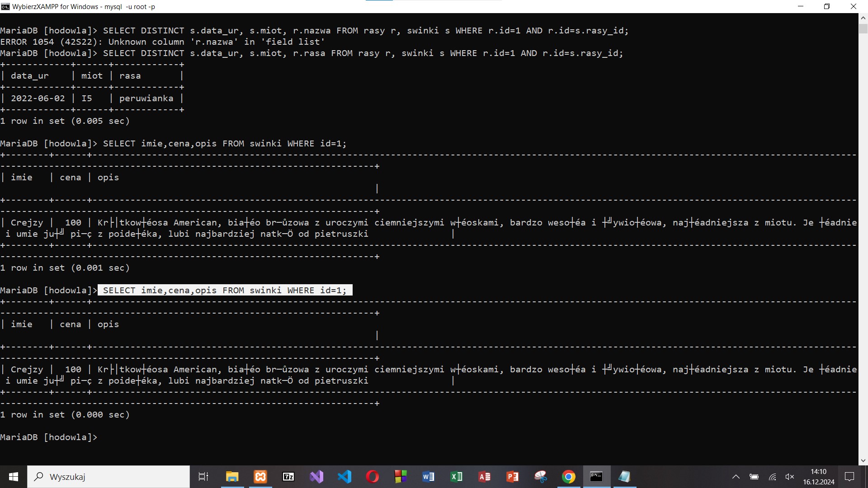Launch 7-Zip from the taskbar
The height and width of the screenshot is (488, 868).
(x=288, y=477)
